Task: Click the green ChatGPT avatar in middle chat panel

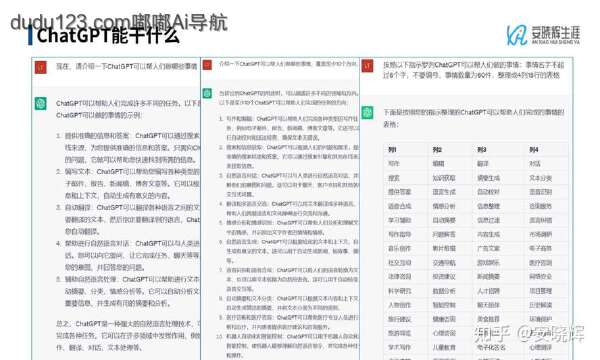Action: 207,93
